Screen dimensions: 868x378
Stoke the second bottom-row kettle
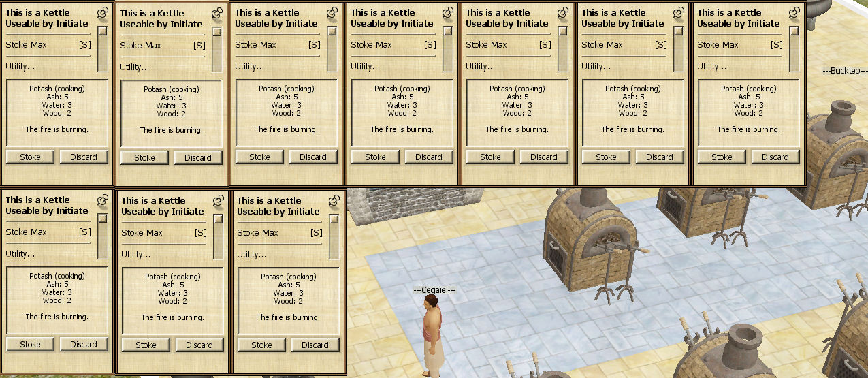pos(146,345)
